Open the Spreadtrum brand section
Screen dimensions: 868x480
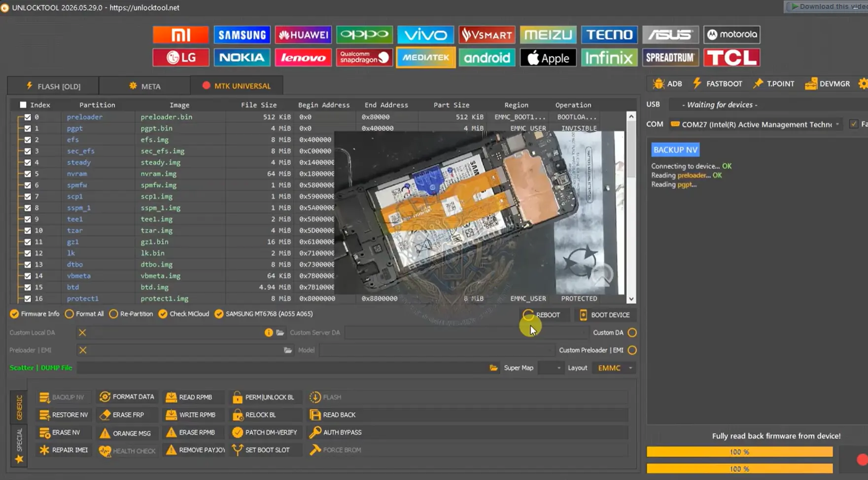(670, 58)
